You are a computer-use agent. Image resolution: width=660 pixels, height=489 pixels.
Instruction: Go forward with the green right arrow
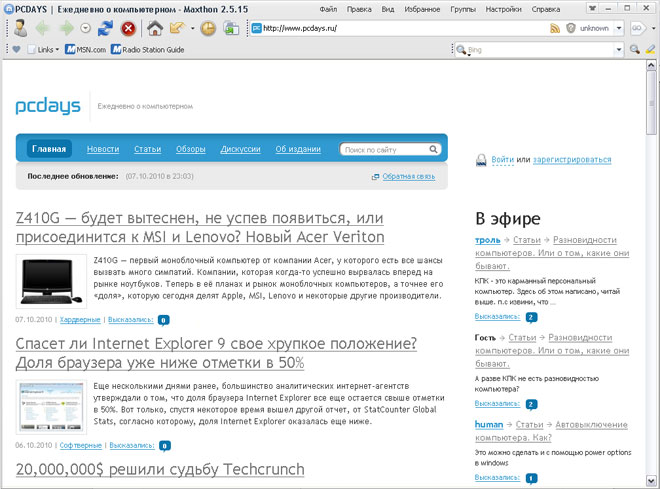click(66, 28)
